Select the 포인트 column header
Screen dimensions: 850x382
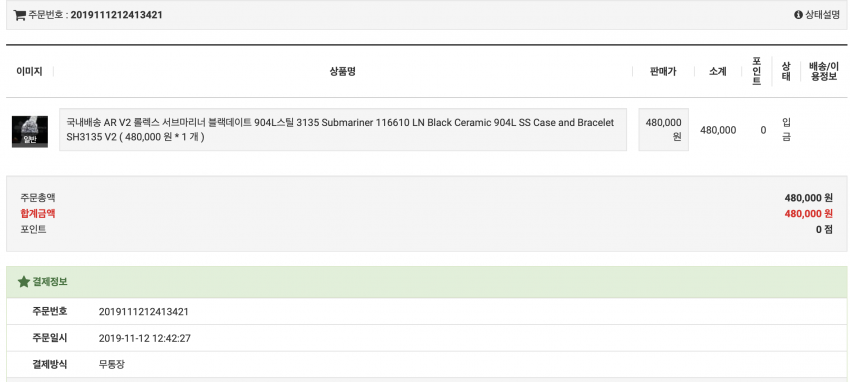tap(757, 71)
